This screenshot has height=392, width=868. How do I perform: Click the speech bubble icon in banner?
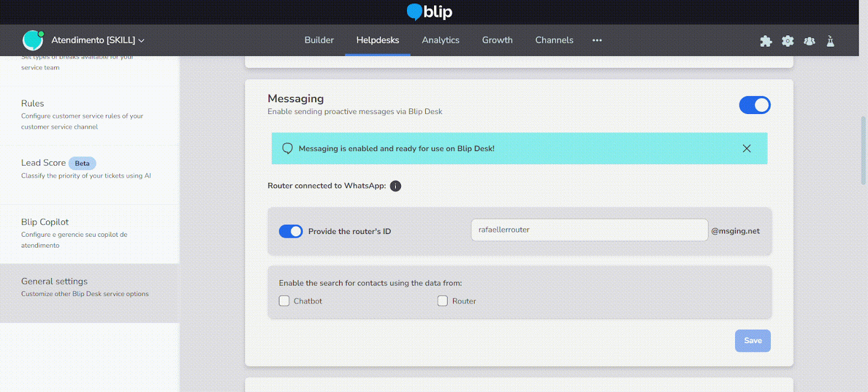pyautogui.click(x=288, y=148)
